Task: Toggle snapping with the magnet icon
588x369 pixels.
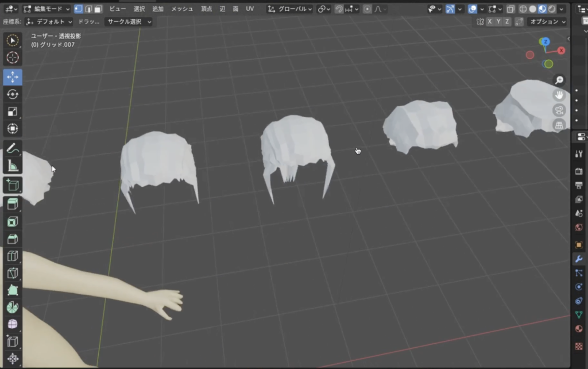Action: (x=339, y=9)
